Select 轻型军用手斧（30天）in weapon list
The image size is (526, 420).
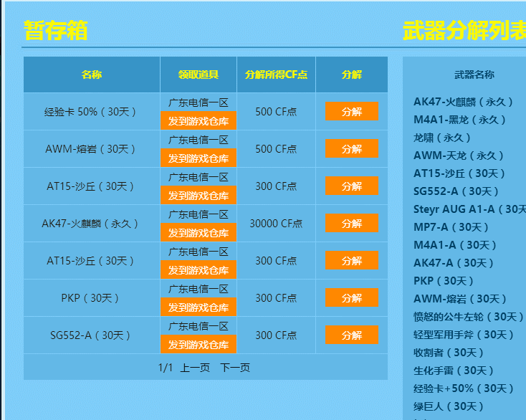click(464, 335)
